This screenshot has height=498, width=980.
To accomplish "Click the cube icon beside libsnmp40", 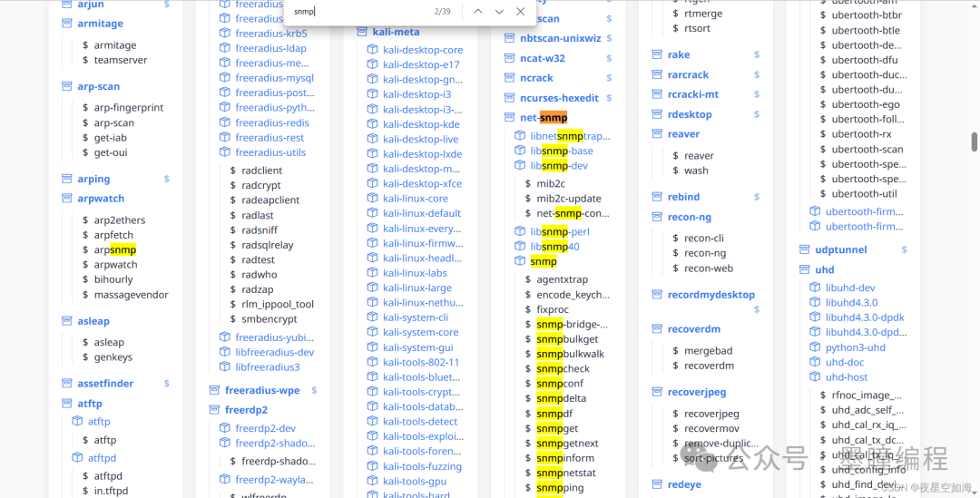I will click(520, 246).
